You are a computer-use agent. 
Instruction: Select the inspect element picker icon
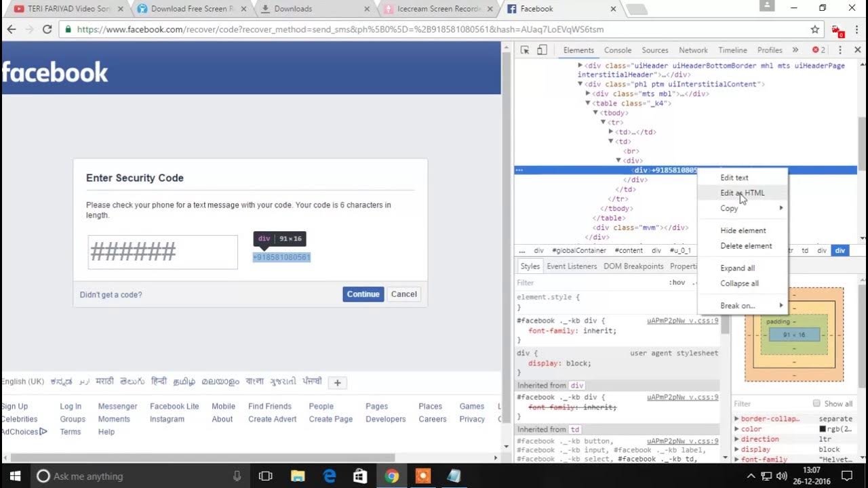point(525,49)
